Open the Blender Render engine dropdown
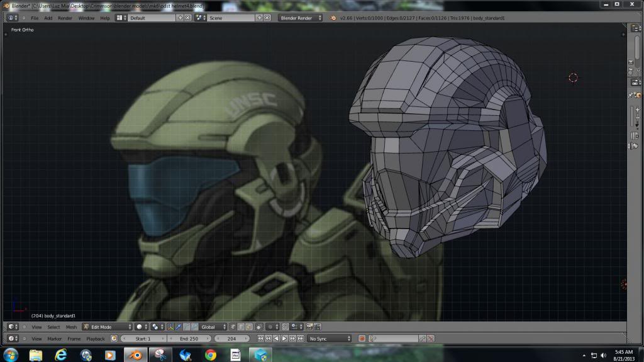This screenshot has width=644, height=362. click(x=300, y=18)
